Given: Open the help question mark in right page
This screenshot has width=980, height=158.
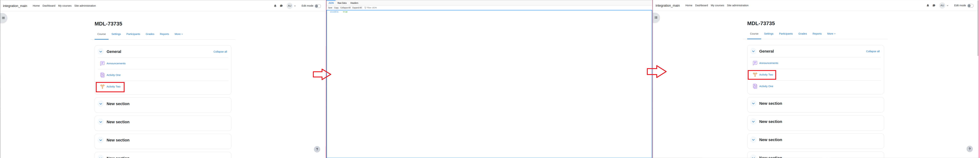Looking at the screenshot, I should coord(969,149).
